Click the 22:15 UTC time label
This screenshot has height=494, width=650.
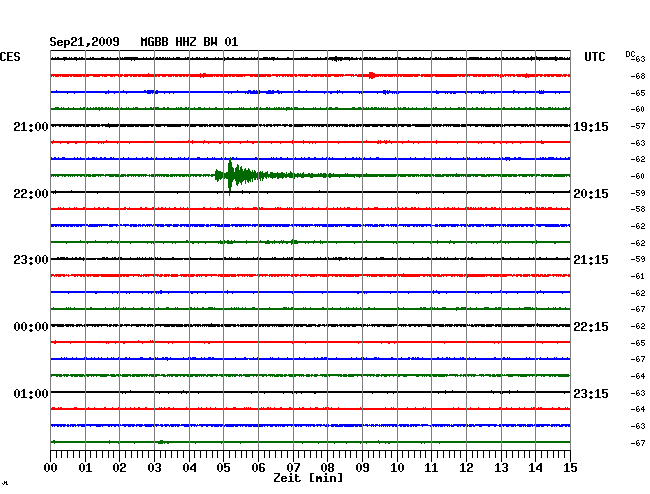coord(591,327)
